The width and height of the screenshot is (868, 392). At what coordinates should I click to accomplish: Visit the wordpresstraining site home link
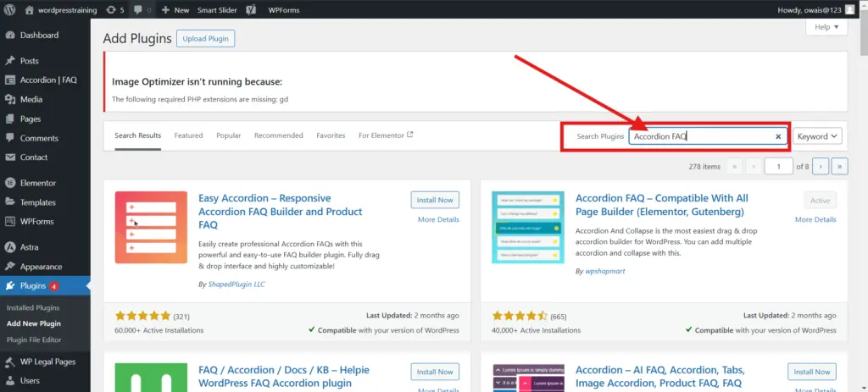point(61,10)
